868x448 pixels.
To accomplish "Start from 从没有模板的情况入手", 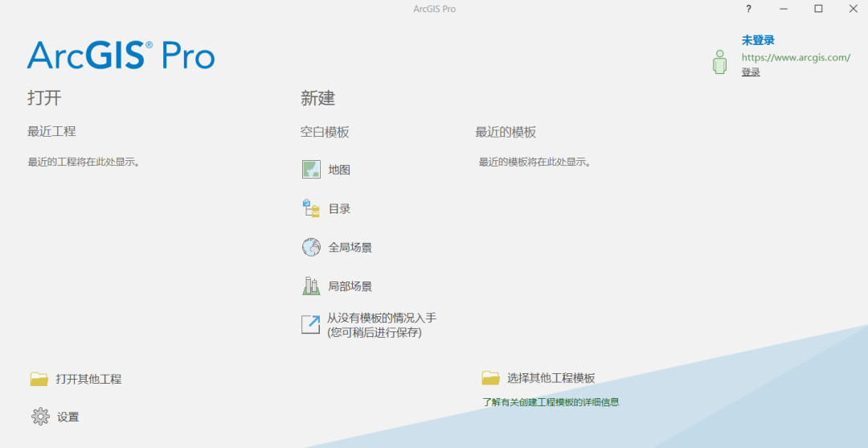I will (382, 318).
